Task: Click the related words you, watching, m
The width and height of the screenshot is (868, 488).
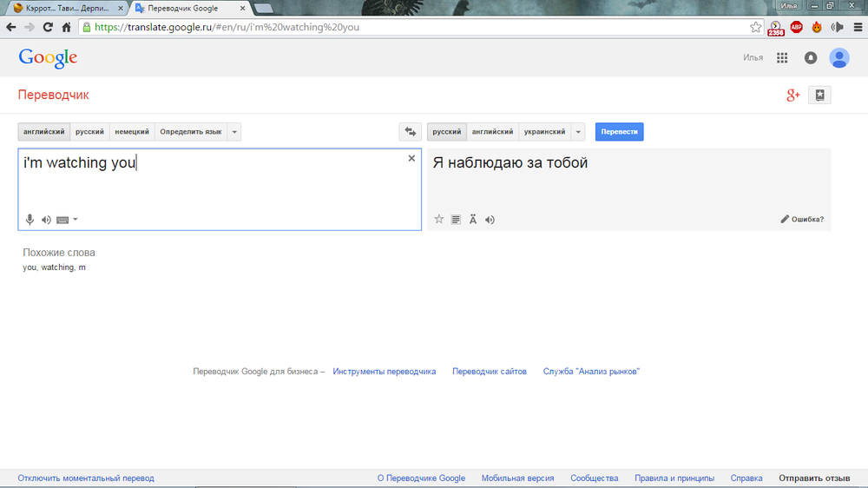Action: pyautogui.click(x=54, y=267)
